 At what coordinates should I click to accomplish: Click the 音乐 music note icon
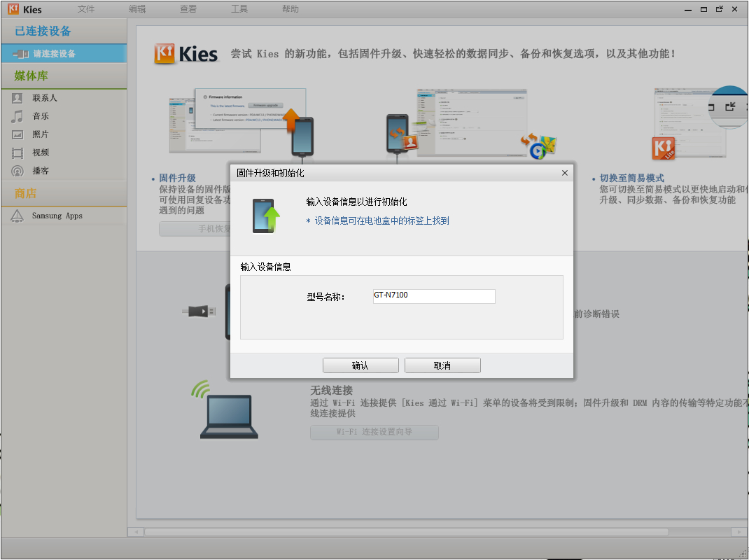[x=17, y=117]
